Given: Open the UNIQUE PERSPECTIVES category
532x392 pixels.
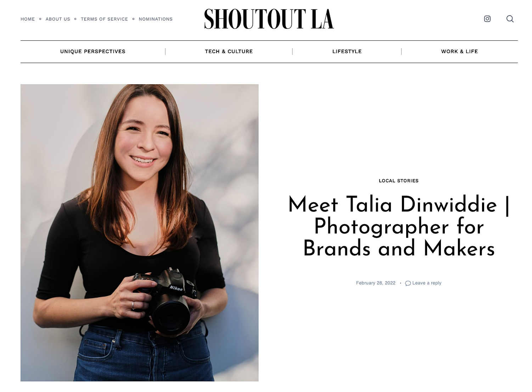Looking at the screenshot, I should [x=93, y=51].
